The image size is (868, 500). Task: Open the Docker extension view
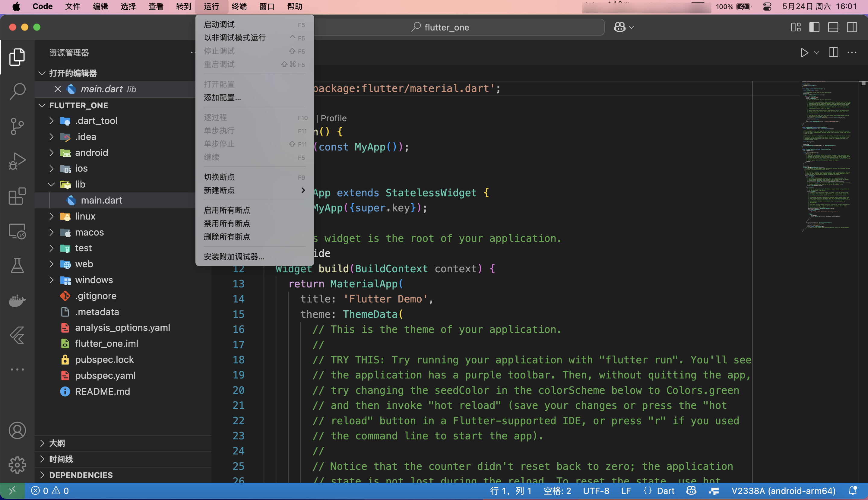[x=17, y=301]
